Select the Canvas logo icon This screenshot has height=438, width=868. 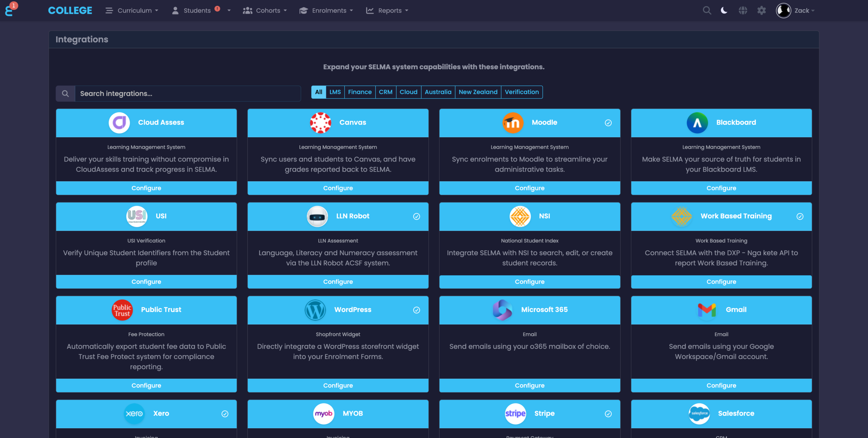tap(320, 123)
